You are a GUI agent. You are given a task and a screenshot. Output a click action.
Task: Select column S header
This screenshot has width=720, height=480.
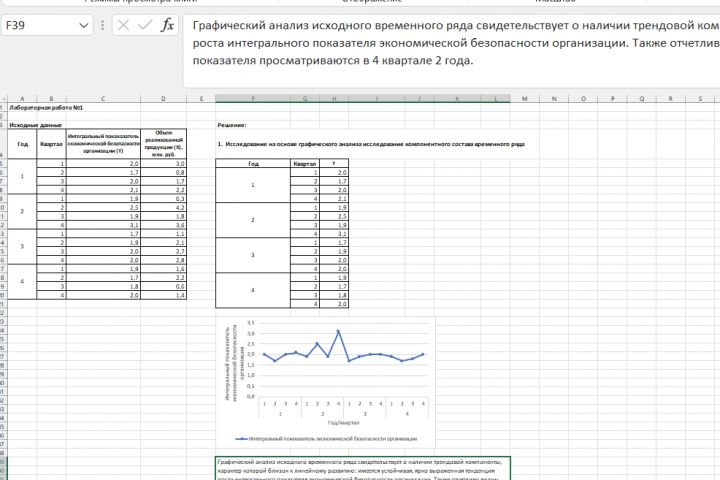pos(700,99)
